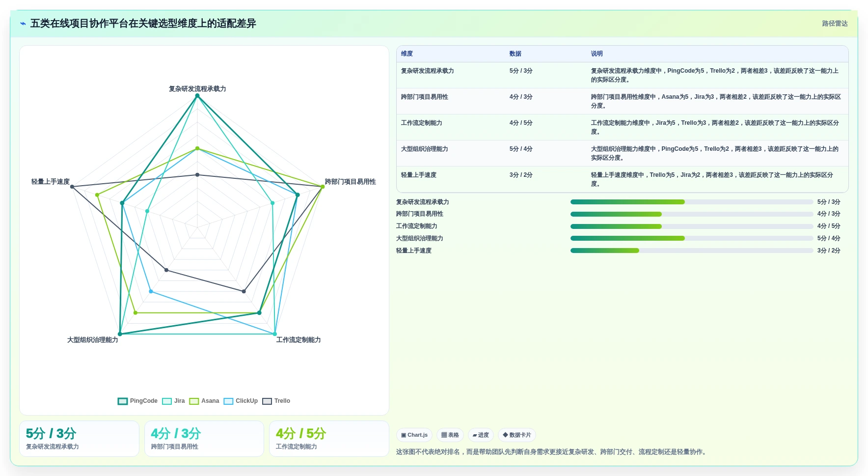This screenshot has width=868, height=476.
Task: Click progress bar for 工作流定制能力
Action: coord(692,226)
